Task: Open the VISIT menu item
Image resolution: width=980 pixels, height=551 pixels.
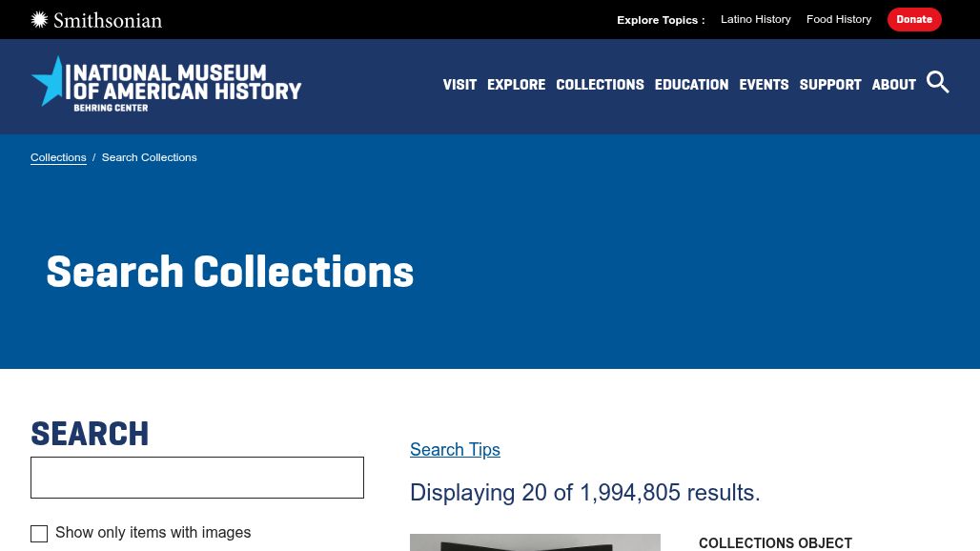Action: (459, 85)
